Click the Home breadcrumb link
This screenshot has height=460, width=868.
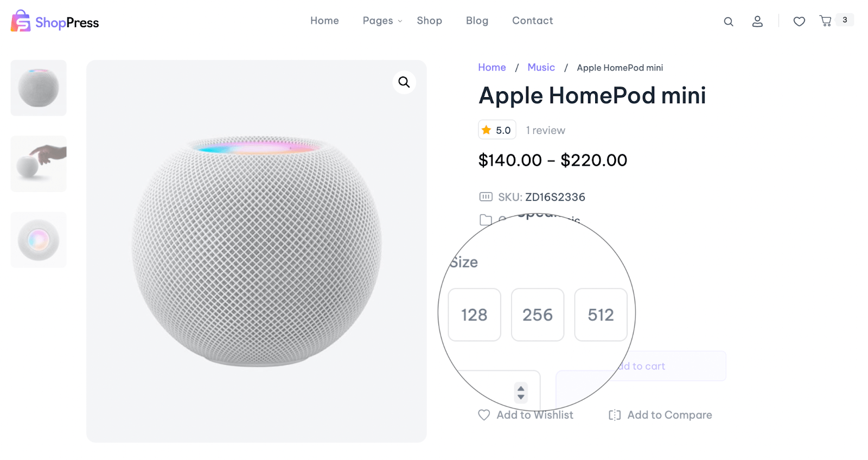coord(492,67)
